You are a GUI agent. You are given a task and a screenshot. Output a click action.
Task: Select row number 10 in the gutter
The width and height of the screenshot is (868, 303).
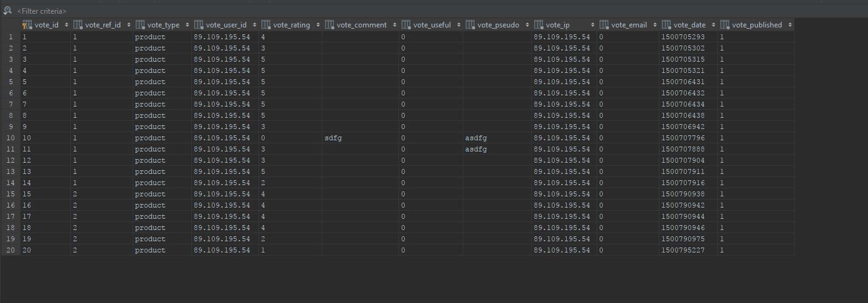[10, 138]
